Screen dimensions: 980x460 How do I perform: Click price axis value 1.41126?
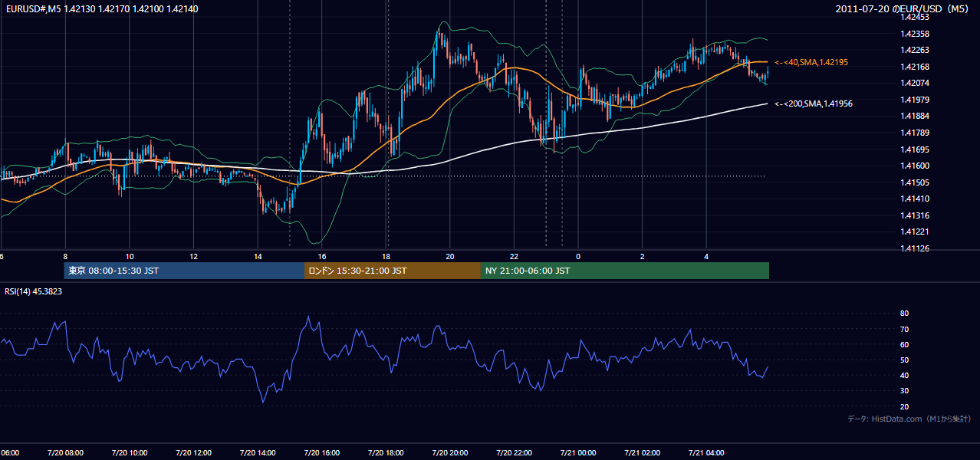click(914, 248)
